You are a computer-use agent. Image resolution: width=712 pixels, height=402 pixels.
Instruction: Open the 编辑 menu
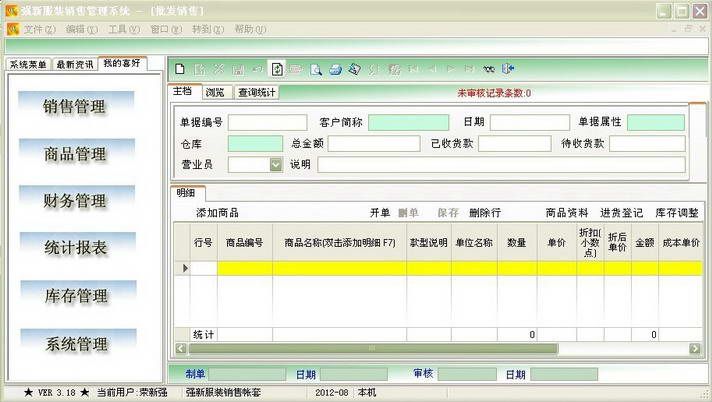point(82,30)
